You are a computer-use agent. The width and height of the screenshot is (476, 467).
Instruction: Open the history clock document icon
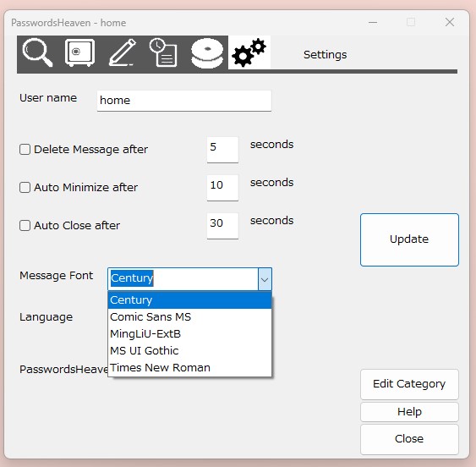tap(163, 52)
